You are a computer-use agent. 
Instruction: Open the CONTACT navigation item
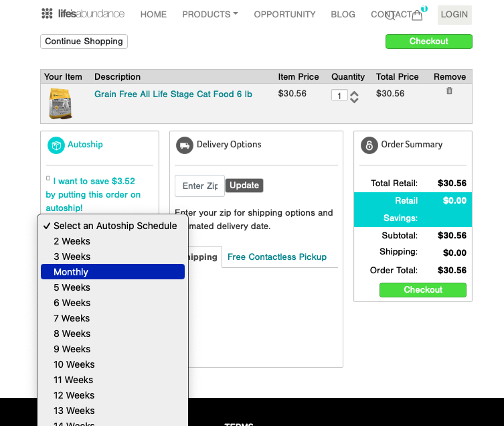391,14
